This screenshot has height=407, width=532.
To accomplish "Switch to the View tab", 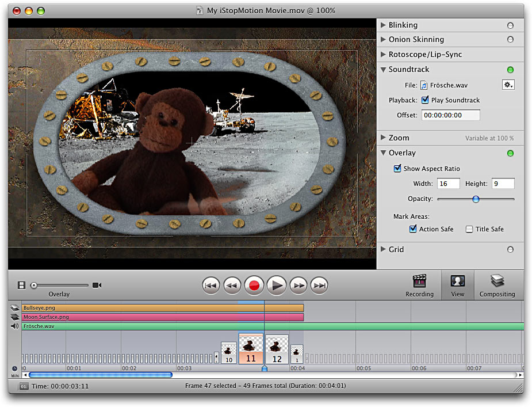I will 457,286.
